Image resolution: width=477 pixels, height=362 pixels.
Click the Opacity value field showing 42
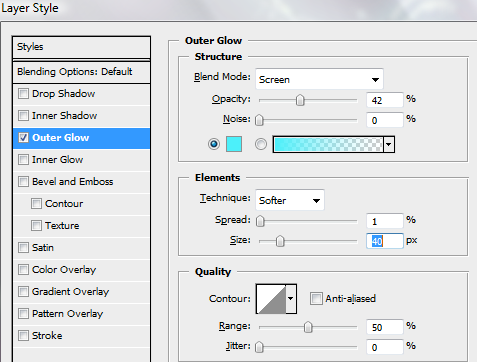point(385,100)
